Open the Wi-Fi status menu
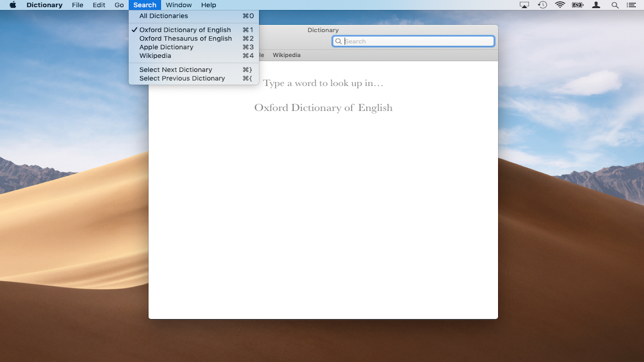The image size is (644, 362). point(560,5)
